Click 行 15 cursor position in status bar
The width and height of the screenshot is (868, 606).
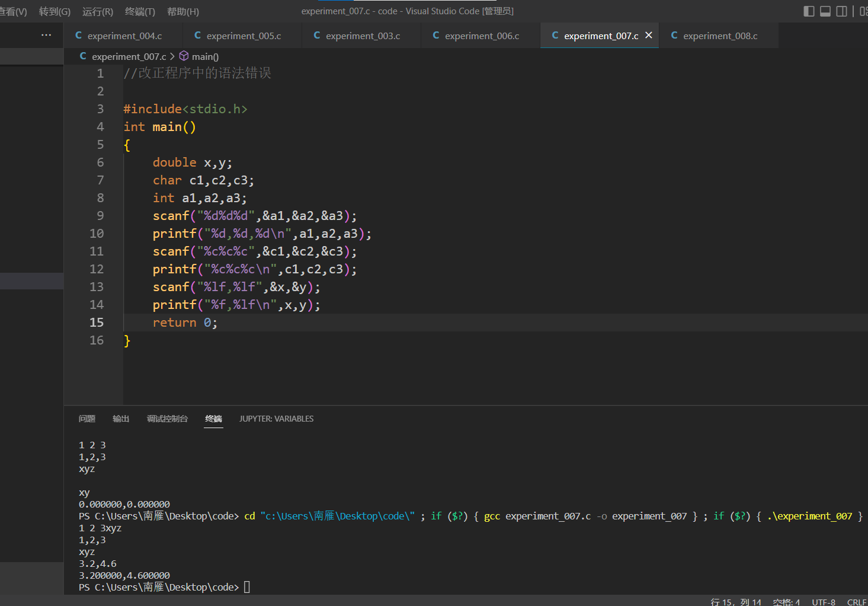(736, 602)
